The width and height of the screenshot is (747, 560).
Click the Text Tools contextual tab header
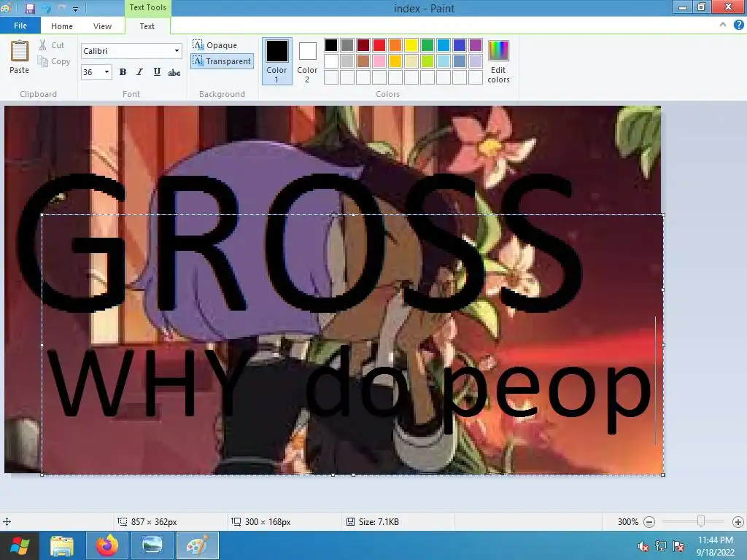point(147,7)
